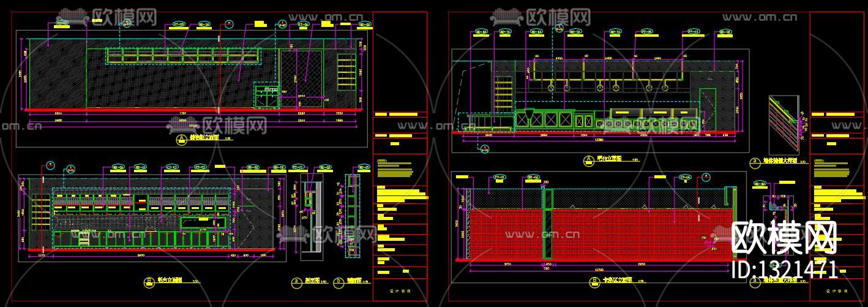Viewport: 868px width, 307px height.
Task: Click the circled B marker under bottom-left elevation
Action: coord(148,282)
